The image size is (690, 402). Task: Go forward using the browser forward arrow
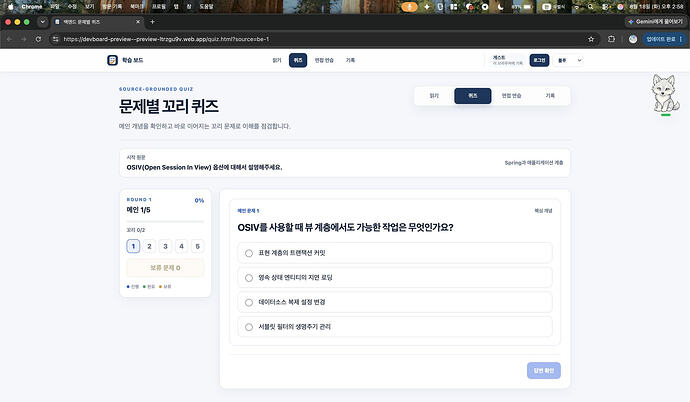pyautogui.click(x=24, y=39)
